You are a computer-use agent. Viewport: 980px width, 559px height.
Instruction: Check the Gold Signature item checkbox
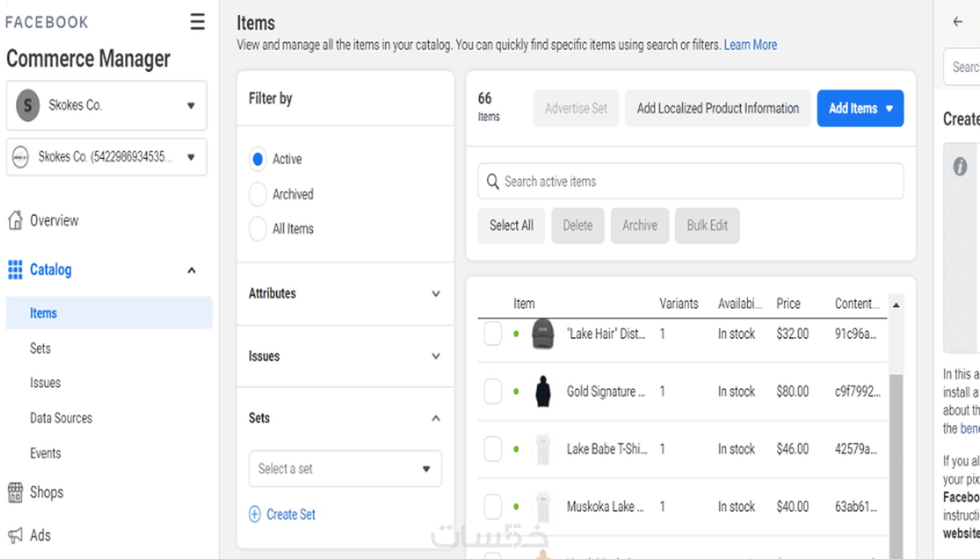click(493, 391)
